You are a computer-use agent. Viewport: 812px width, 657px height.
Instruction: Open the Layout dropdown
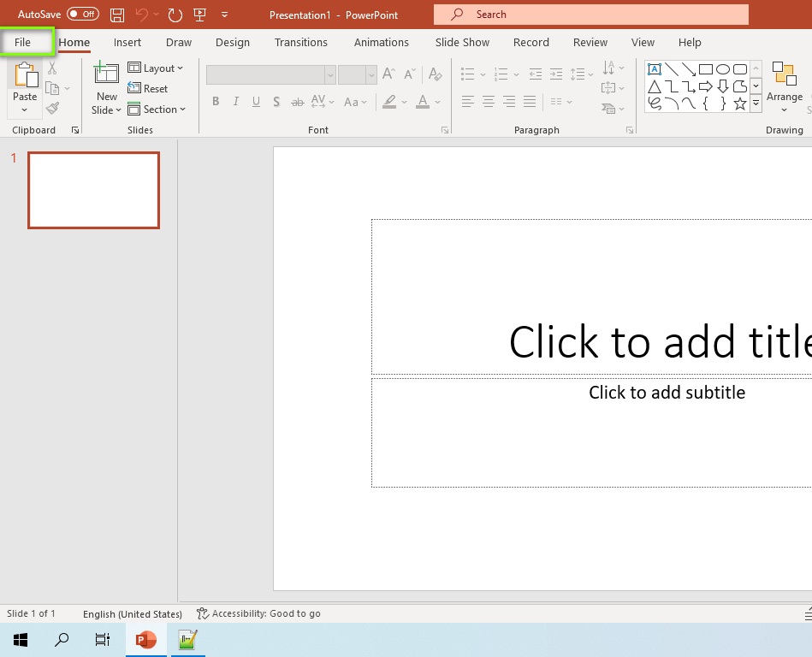tap(156, 68)
